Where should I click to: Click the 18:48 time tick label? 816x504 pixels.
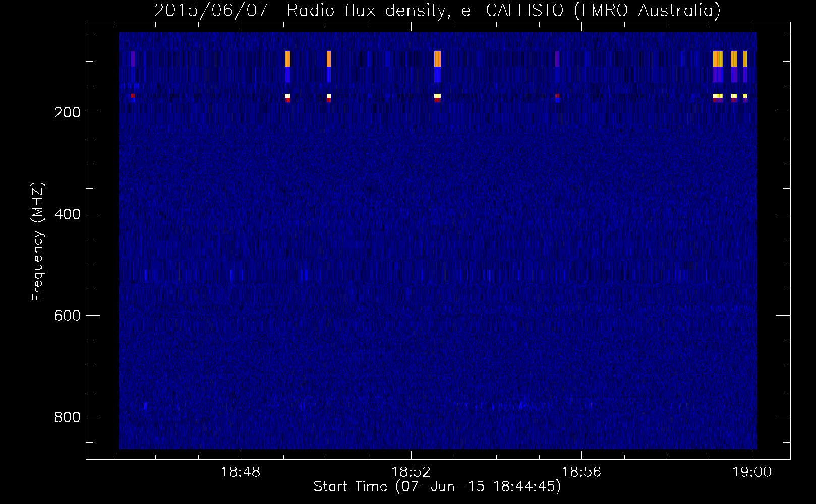(241, 472)
